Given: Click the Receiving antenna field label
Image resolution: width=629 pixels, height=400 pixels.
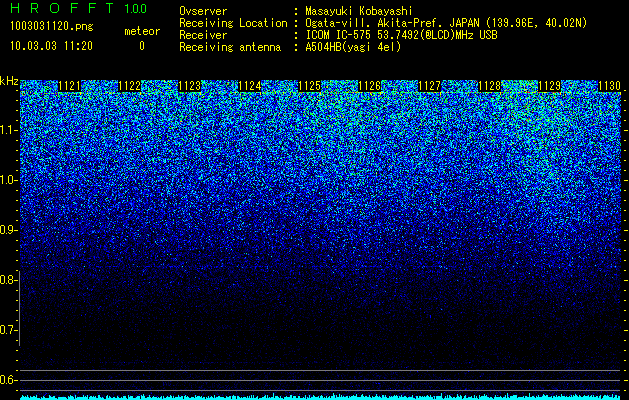Looking at the screenshot, I should [x=230, y=47].
